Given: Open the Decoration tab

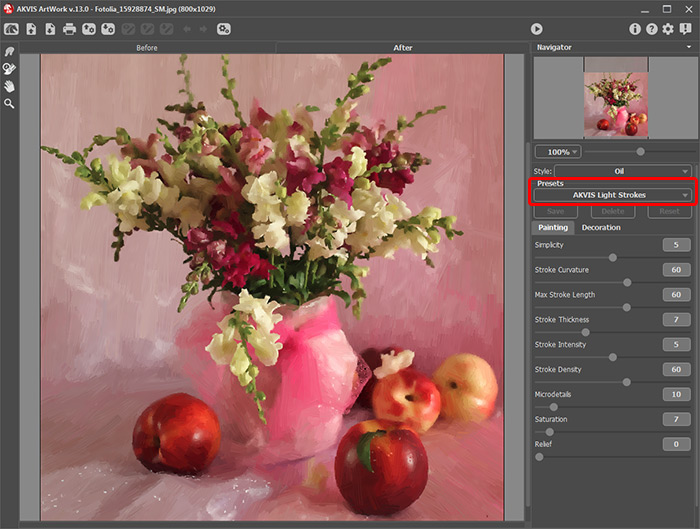Looking at the screenshot, I should tap(601, 227).
